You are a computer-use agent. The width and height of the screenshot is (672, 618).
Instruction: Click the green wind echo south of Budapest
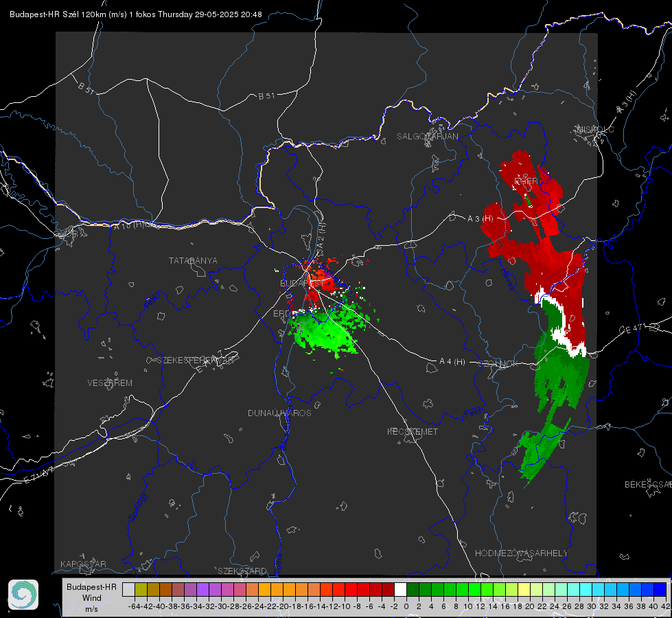click(328, 332)
